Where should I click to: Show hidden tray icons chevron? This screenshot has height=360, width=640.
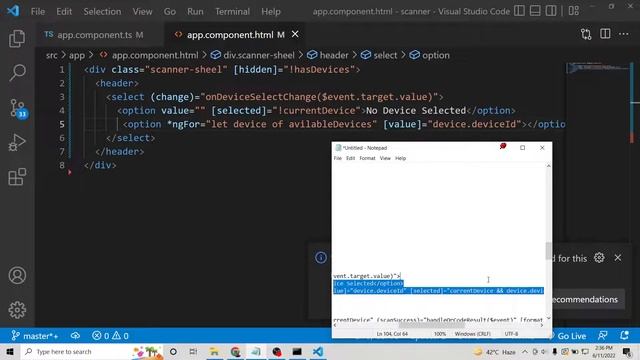tap(524, 351)
